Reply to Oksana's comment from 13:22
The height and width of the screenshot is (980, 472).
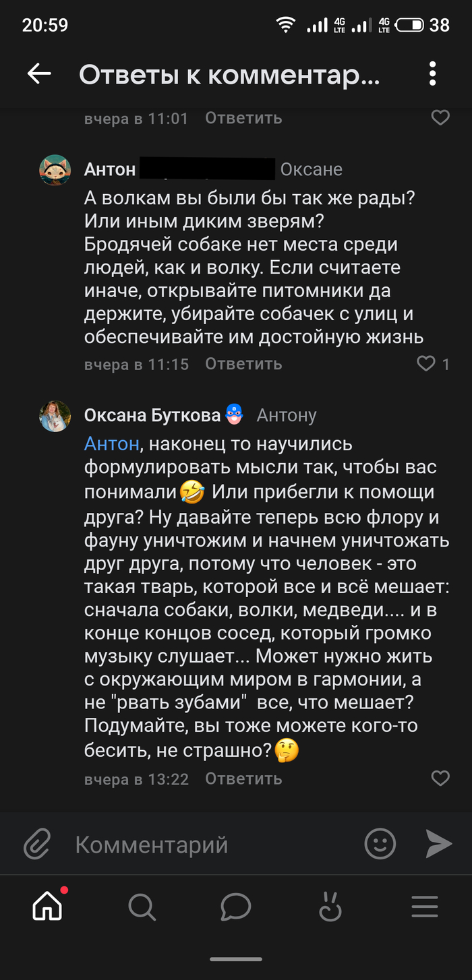(243, 778)
